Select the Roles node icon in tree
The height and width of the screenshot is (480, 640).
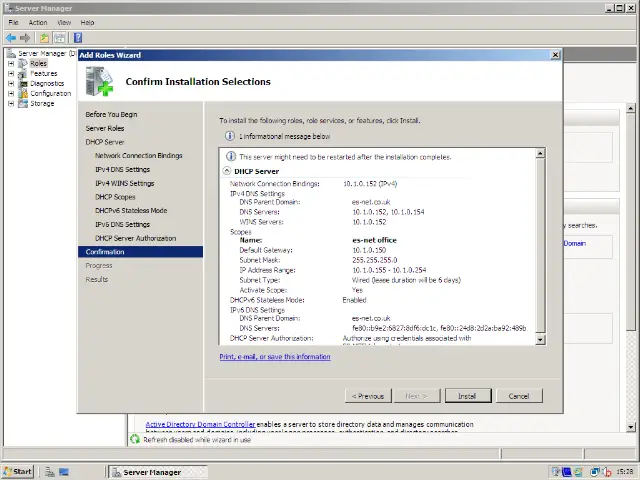pyautogui.click(x=23, y=63)
